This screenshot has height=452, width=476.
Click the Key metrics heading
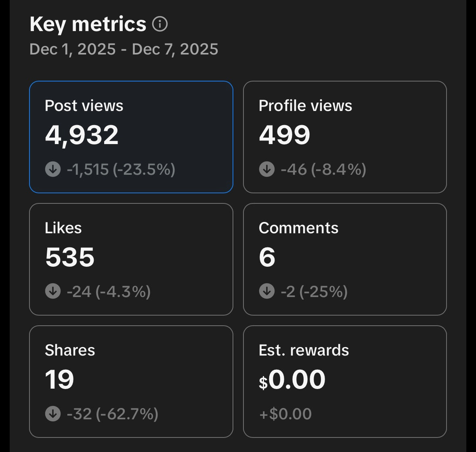(x=88, y=24)
